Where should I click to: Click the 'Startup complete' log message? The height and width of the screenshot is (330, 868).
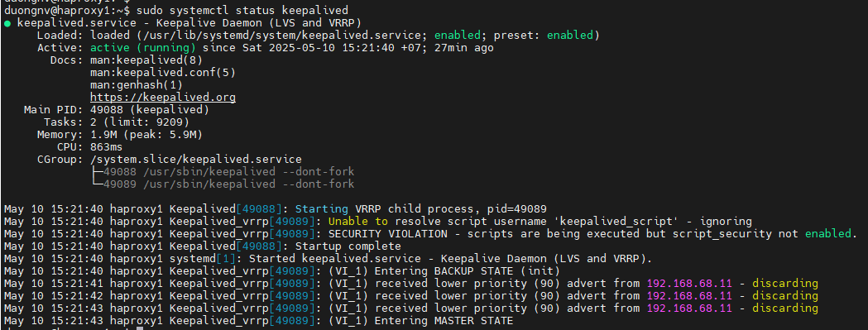click(x=348, y=246)
